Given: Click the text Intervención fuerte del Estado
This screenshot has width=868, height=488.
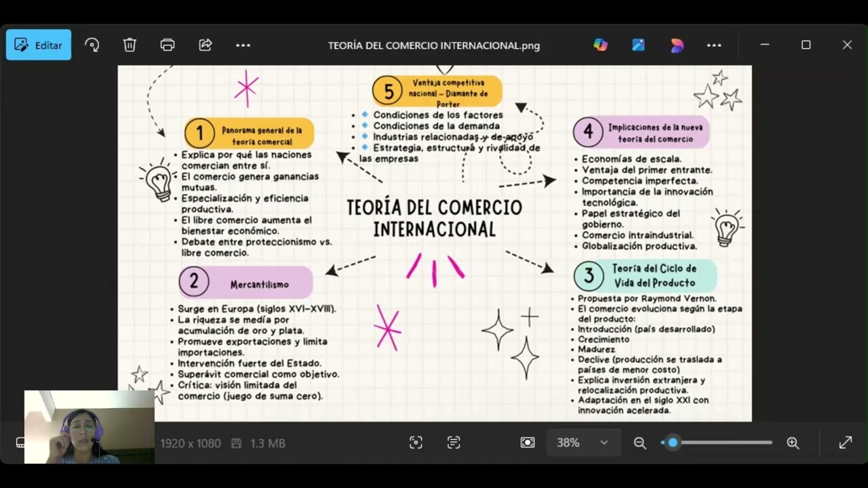Looking at the screenshot, I should [x=250, y=363].
